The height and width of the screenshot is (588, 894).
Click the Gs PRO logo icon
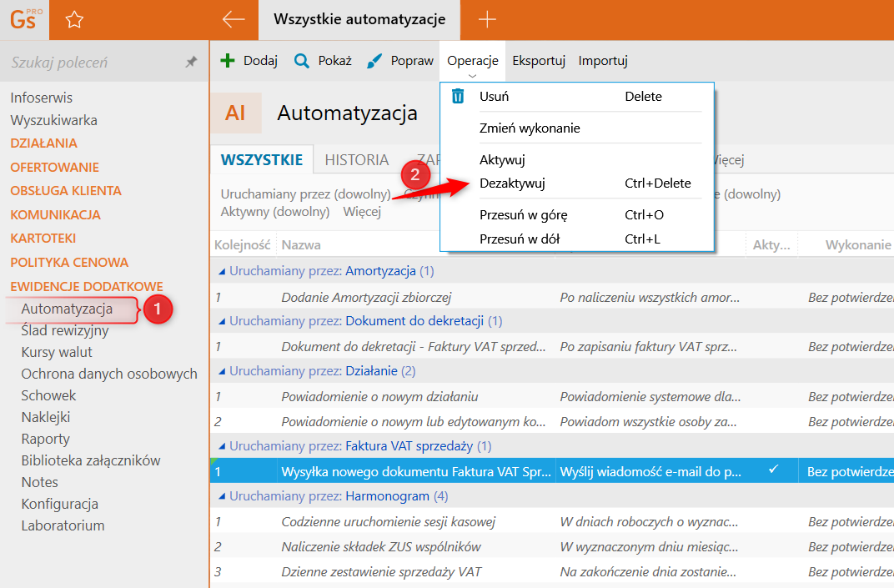point(24,19)
